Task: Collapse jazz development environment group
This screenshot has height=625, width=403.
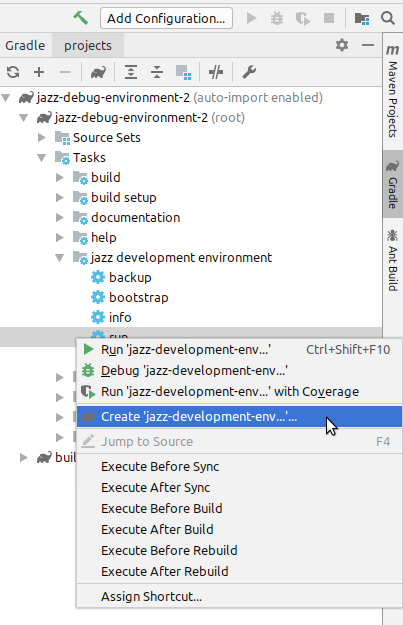Action: point(59,257)
